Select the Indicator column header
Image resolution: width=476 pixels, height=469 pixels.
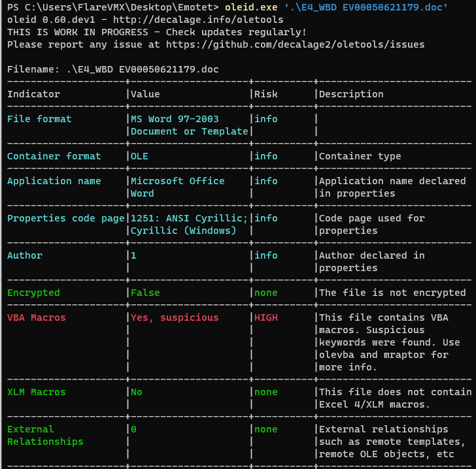point(34,94)
